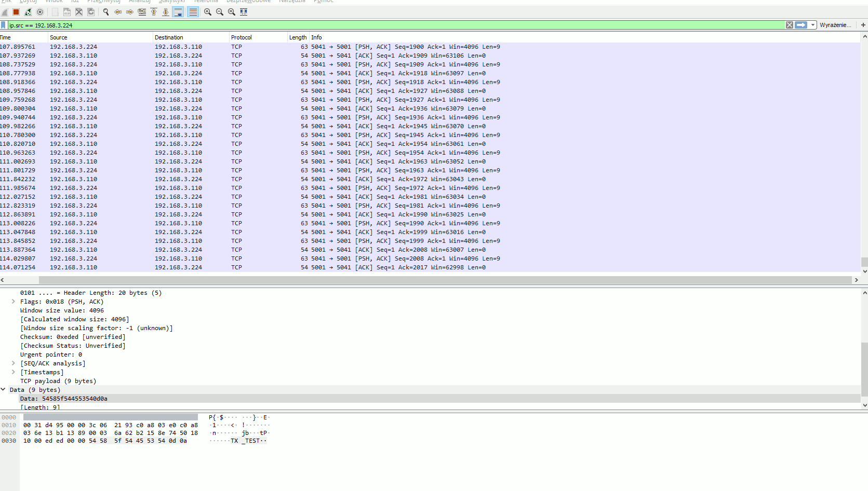Sort packets by Length column
868x491 pixels.
pos(298,37)
